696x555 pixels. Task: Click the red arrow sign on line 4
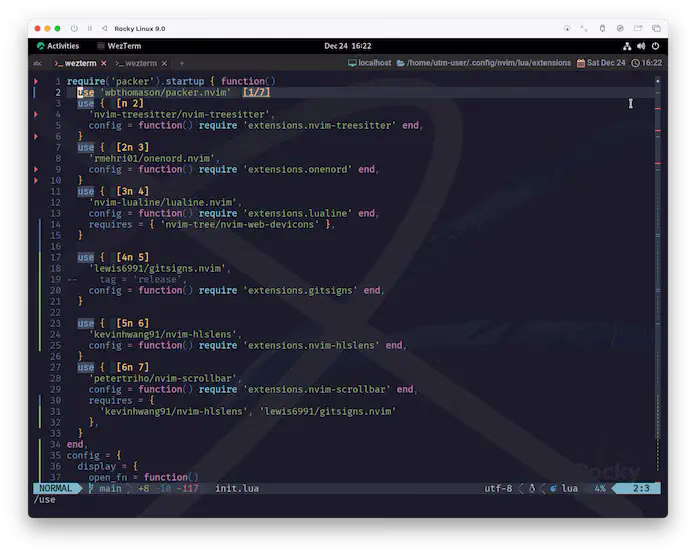36,115
